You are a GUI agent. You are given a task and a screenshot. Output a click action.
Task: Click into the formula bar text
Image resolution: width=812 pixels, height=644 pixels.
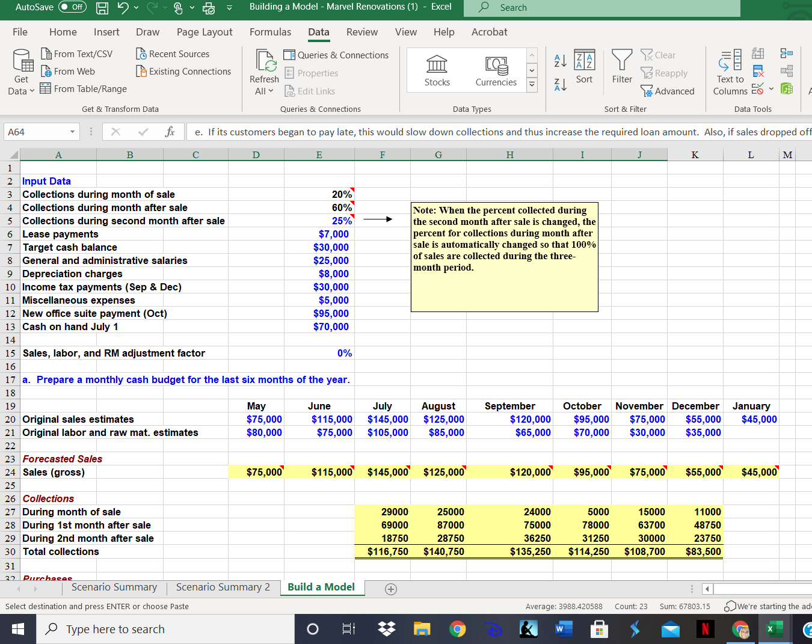[499, 132]
